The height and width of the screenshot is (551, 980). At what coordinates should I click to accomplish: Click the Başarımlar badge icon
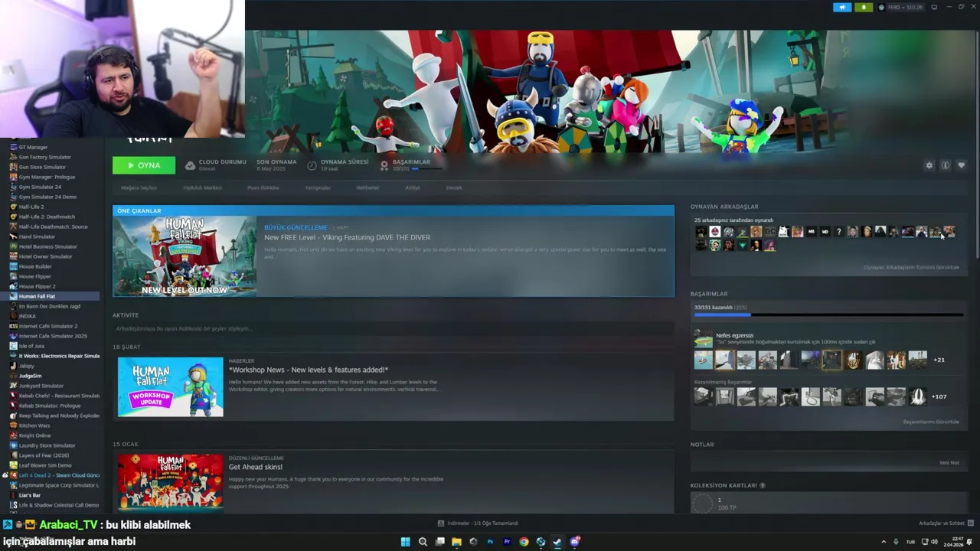(x=384, y=165)
